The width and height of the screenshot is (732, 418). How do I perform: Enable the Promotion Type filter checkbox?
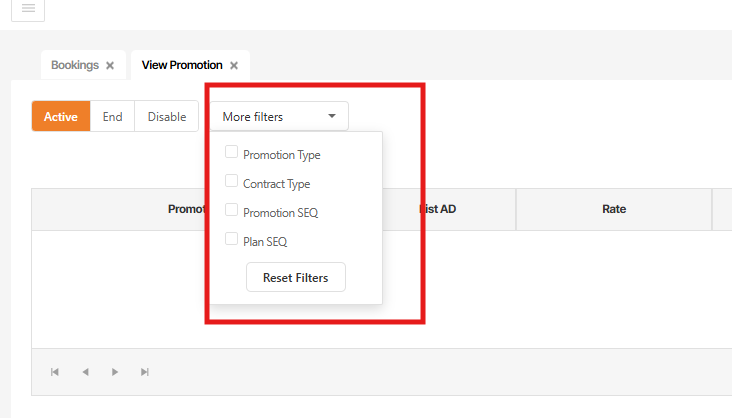(x=232, y=153)
